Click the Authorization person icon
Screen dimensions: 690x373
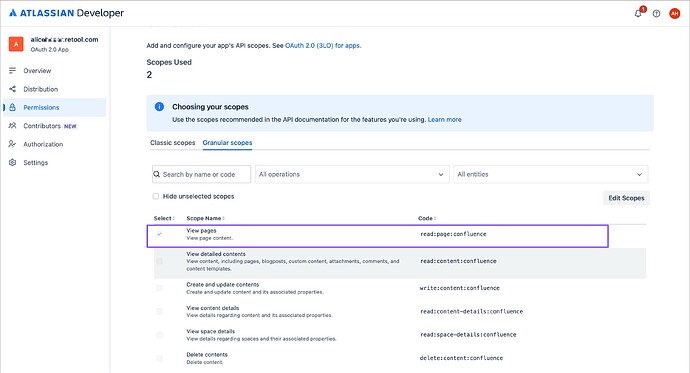[x=12, y=144]
